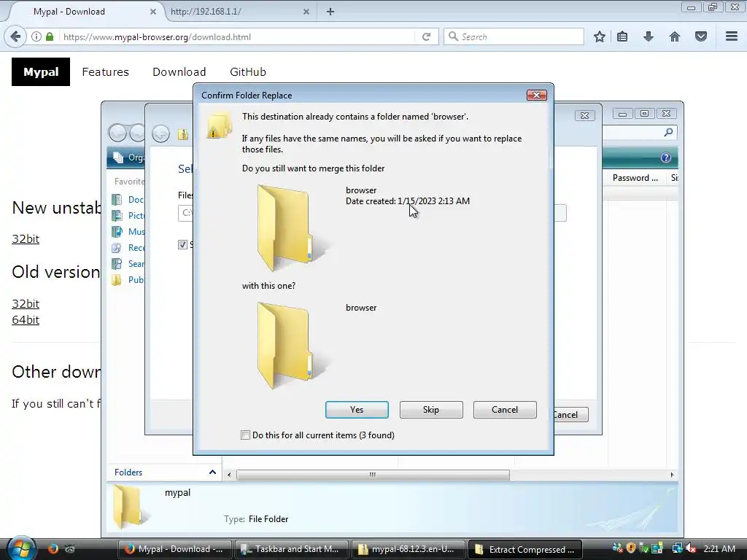Open the 32bit link under New unstable
This screenshot has height=560, width=747.
(26, 238)
